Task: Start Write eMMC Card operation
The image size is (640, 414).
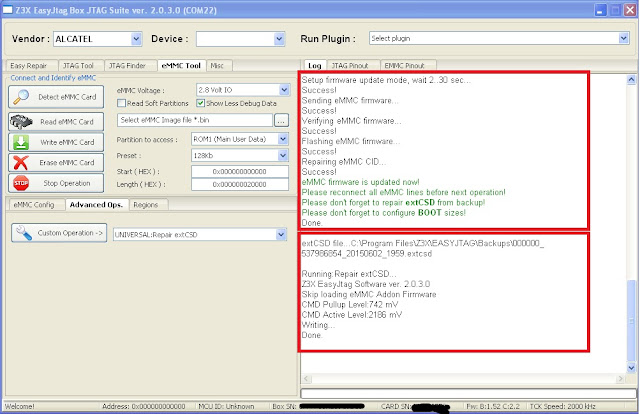Action: pos(56,142)
